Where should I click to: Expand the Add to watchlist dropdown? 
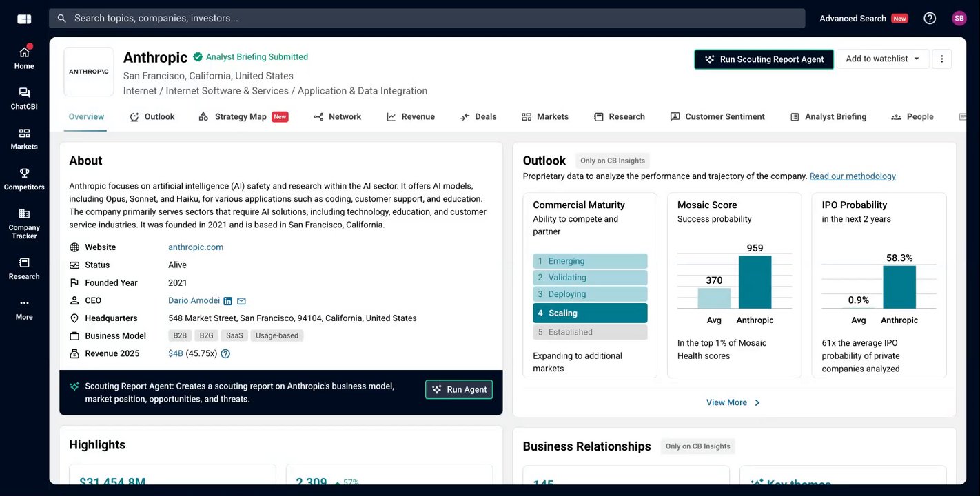pos(883,59)
